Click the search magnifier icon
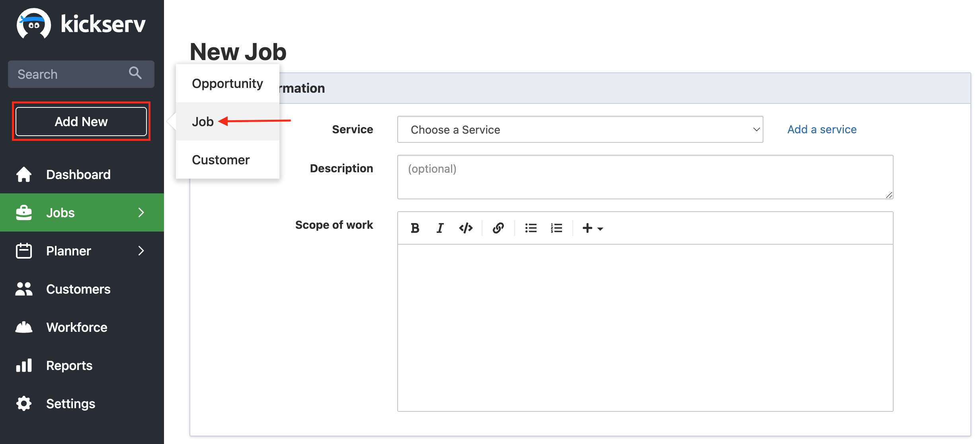The width and height of the screenshot is (980, 444). click(x=135, y=73)
